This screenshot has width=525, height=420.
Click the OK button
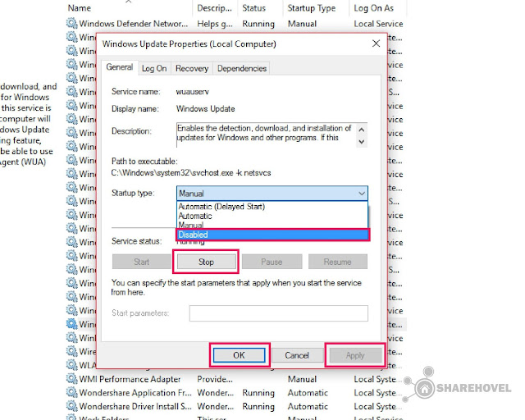239,355
